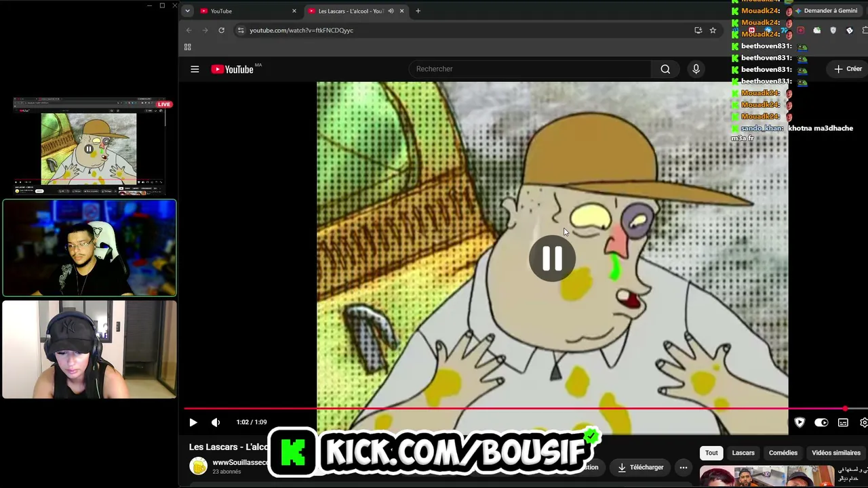Open more actions three-dot menu under video
868x488 pixels.
click(x=684, y=467)
